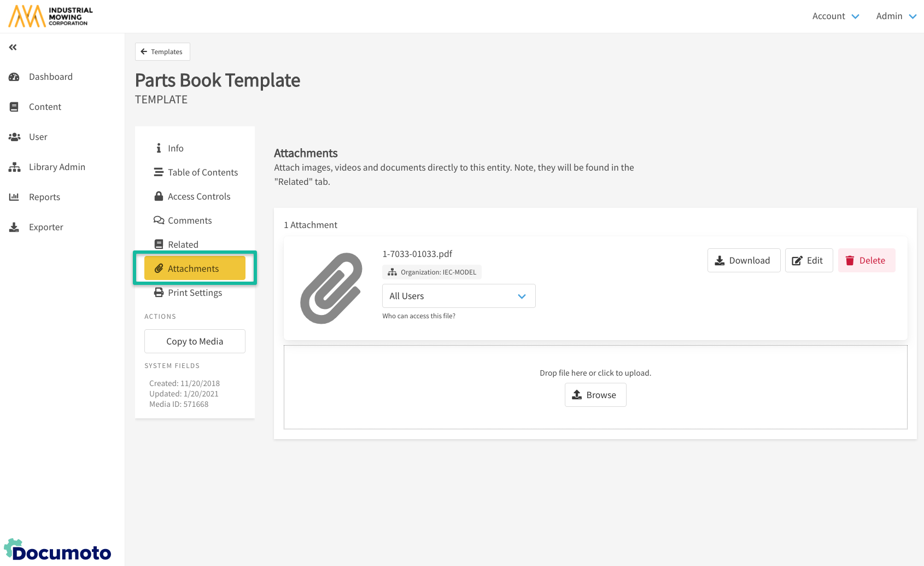Screen dimensions: 924x566
Task: Go back to Templates
Action: (x=162, y=52)
